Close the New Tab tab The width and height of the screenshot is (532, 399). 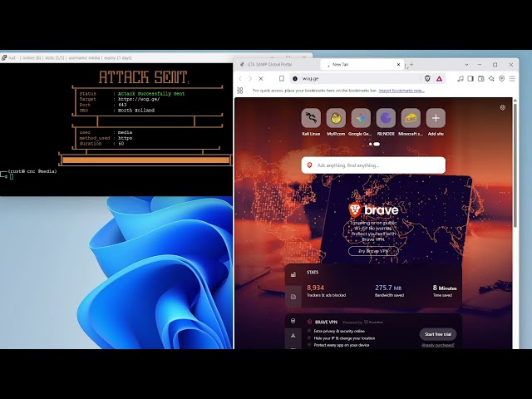(399, 65)
